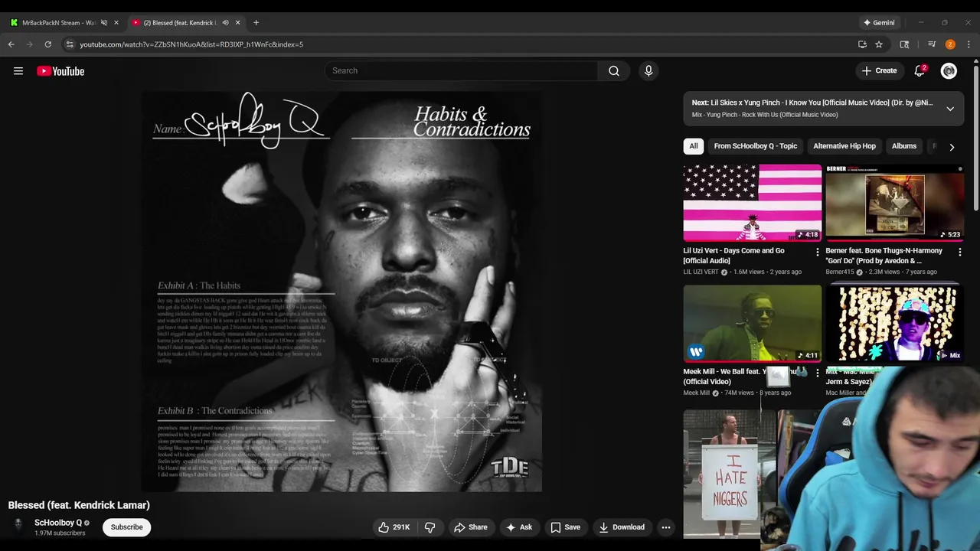Dislike the Blessed video
The image size is (980, 551).
(430, 527)
